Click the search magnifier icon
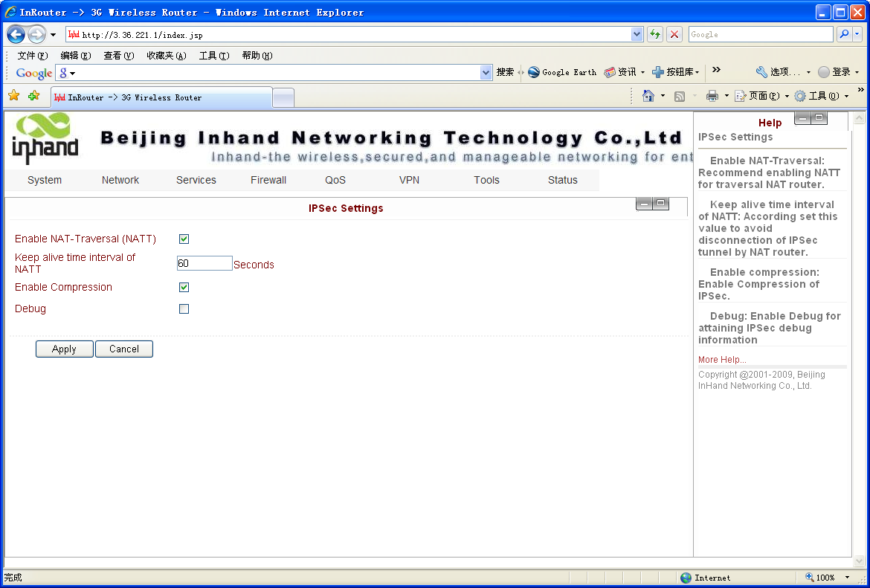870x588 pixels. pos(844,34)
